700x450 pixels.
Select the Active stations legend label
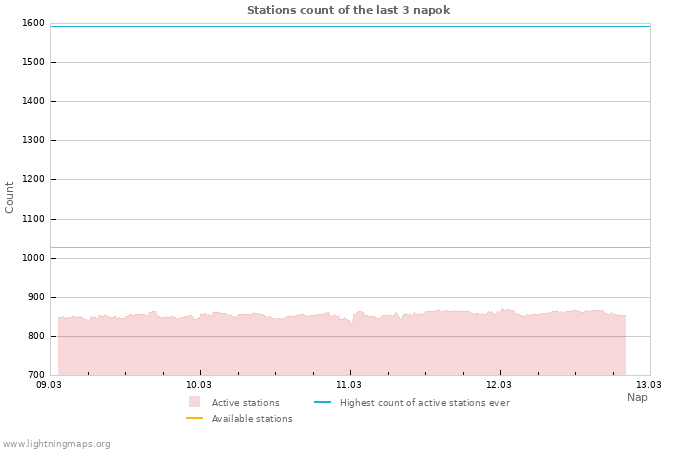click(245, 403)
